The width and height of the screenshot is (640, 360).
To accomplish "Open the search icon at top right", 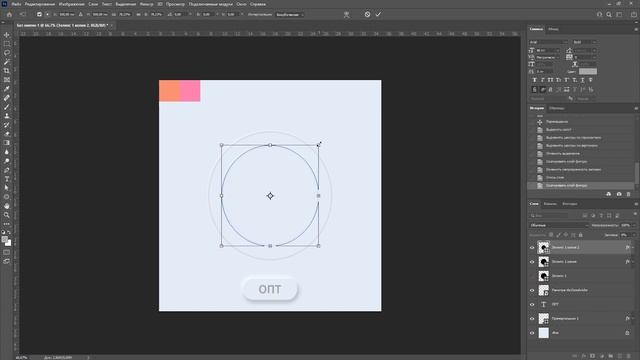I will (609, 14).
